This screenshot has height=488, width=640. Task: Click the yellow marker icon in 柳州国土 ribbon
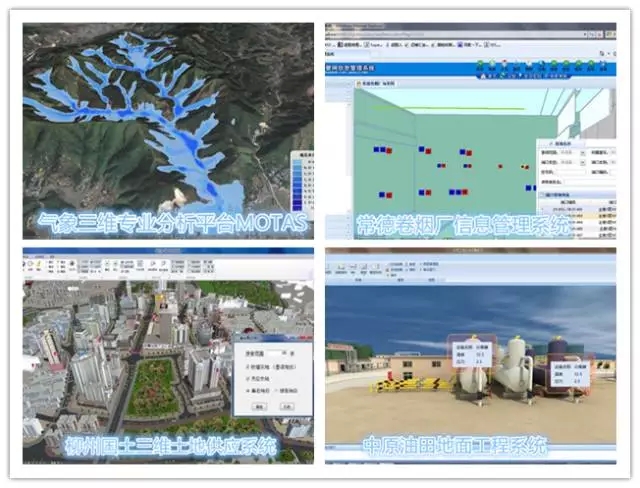pos(38,265)
